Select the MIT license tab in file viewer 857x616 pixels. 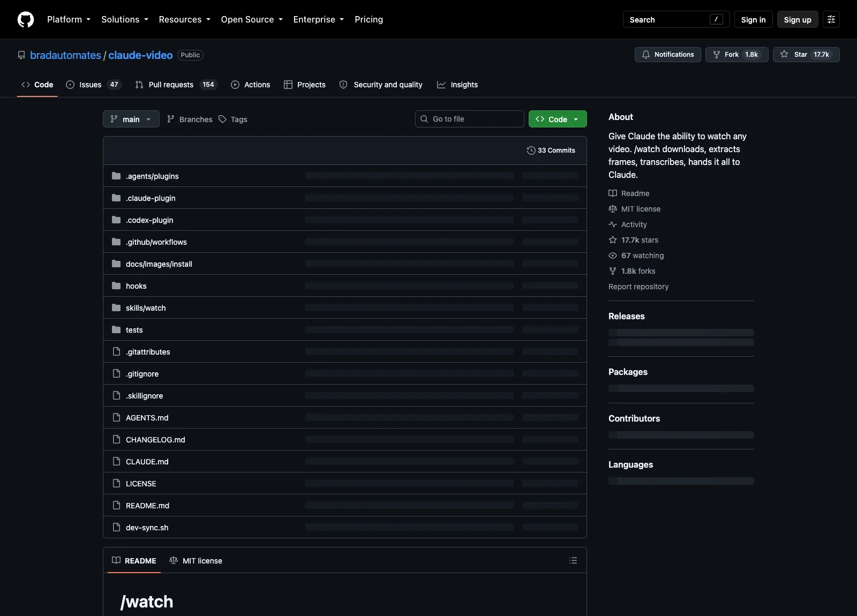pyautogui.click(x=196, y=560)
